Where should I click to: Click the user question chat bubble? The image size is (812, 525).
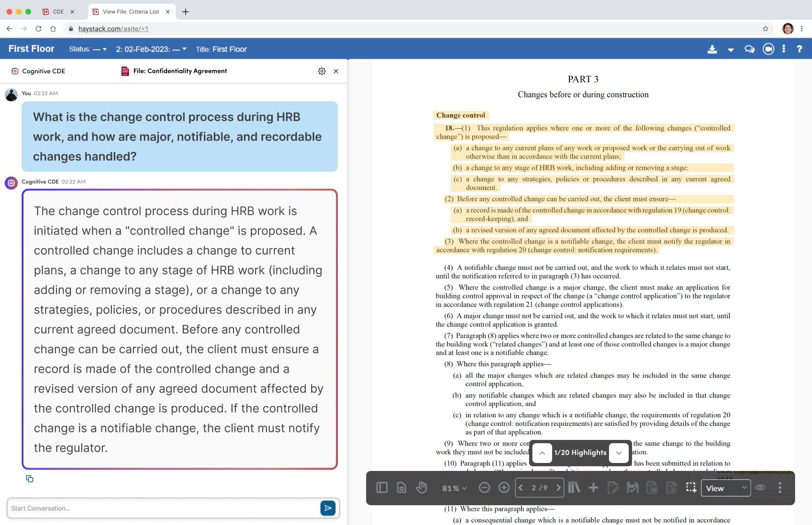coord(180,136)
